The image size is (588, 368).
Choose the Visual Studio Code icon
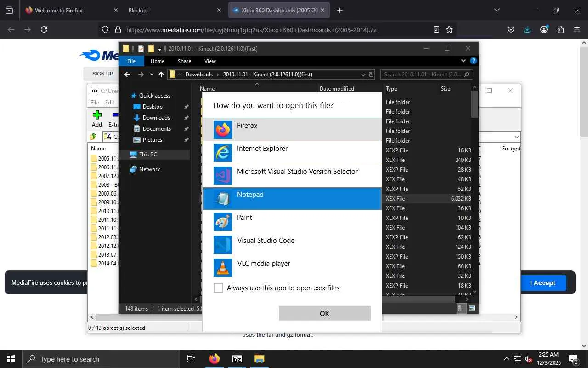pyautogui.click(x=223, y=245)
